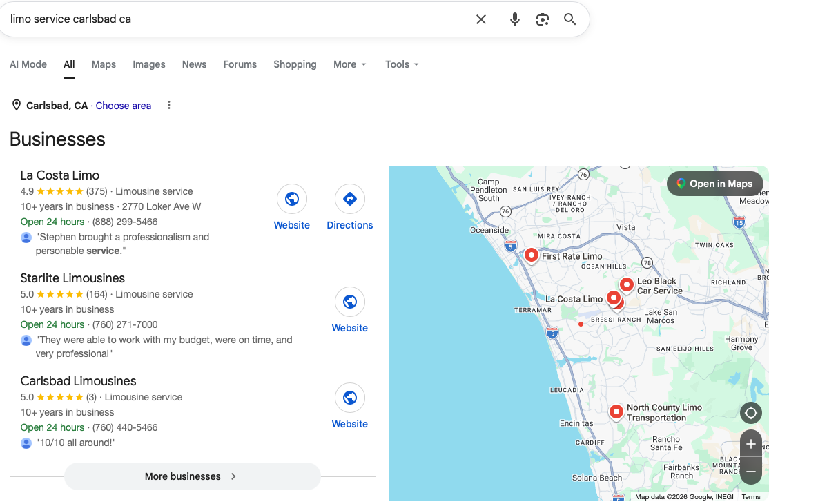Select the North County Limo Transportation map pin
The width and height of the screenshot is (818, 504).
(616, 411)
